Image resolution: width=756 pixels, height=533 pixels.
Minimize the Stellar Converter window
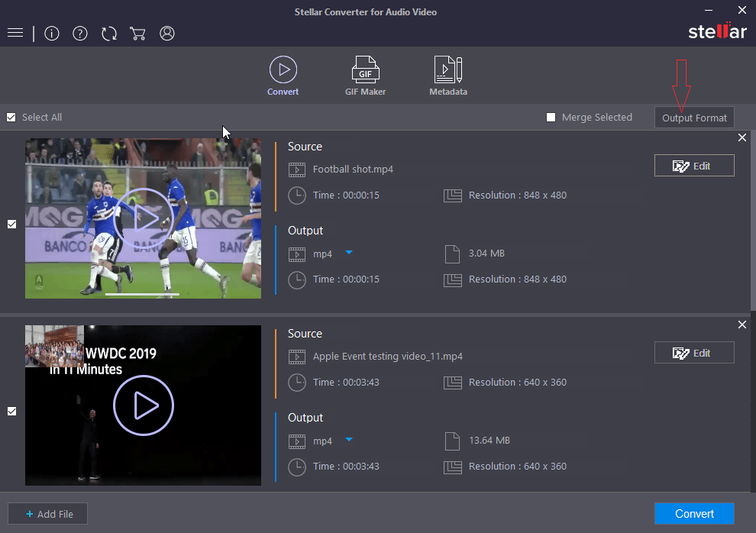click(x=708, y=10)
